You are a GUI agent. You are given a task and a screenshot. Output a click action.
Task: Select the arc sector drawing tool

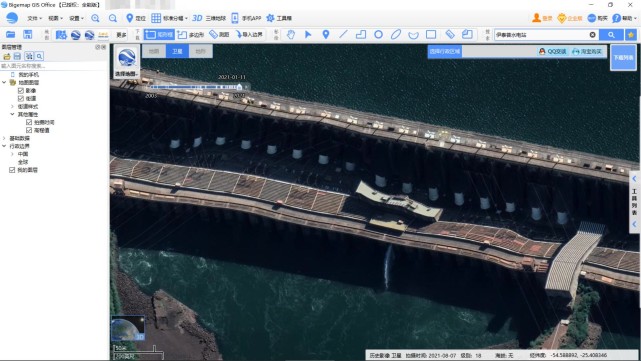click(x=413, y=35)
